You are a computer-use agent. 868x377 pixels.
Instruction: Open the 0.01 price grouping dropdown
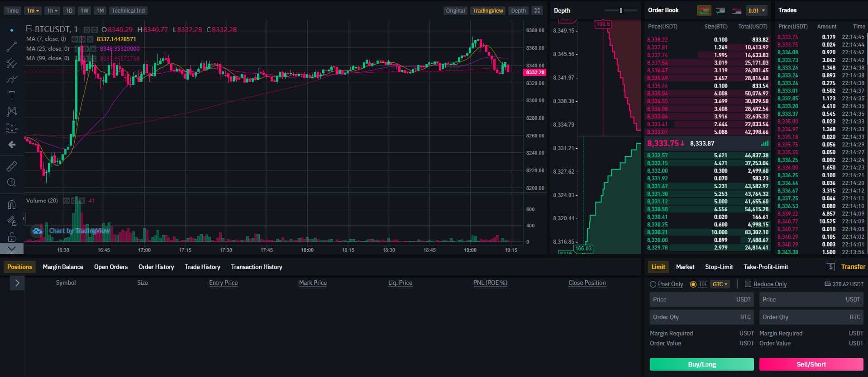757,10
